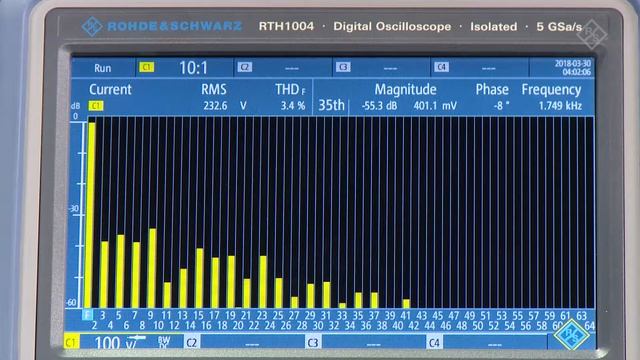Tap the THD F value 3.4 %
Image resolution: width=640 pixels, height=360 pixels.
point(293,106)
